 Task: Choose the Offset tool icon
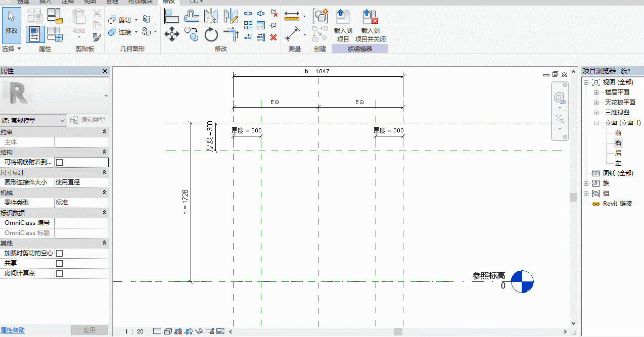pyautogui.click(x=192, y=16)
